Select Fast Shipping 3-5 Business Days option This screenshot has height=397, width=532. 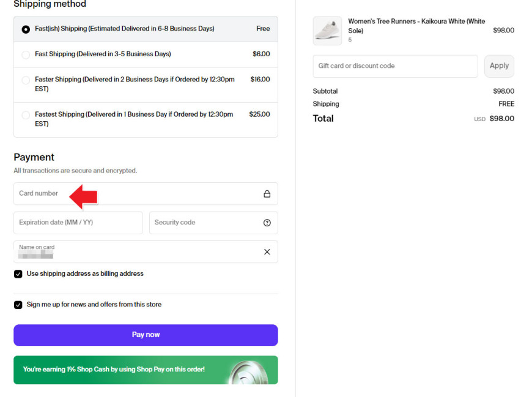[x=26, y=54]
